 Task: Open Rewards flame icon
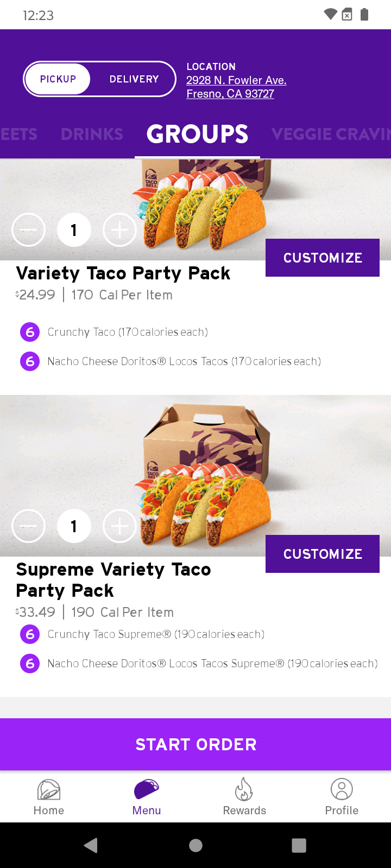coord(244,789)
